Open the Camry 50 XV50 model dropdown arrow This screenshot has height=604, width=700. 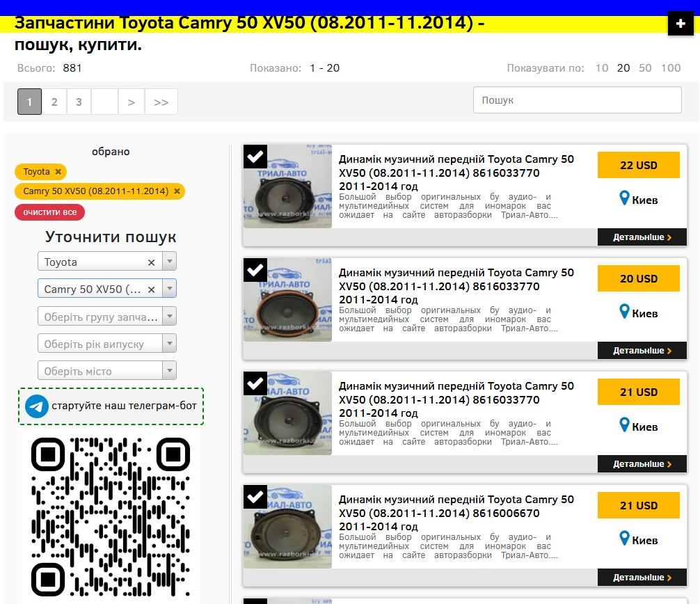pyautogui.click(x=170, y=288)
